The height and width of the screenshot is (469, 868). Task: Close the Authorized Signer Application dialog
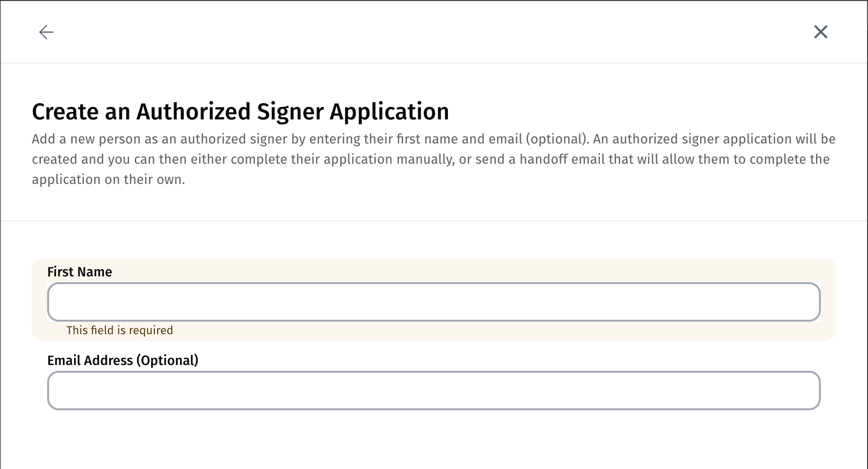click(x=820, y=32)
